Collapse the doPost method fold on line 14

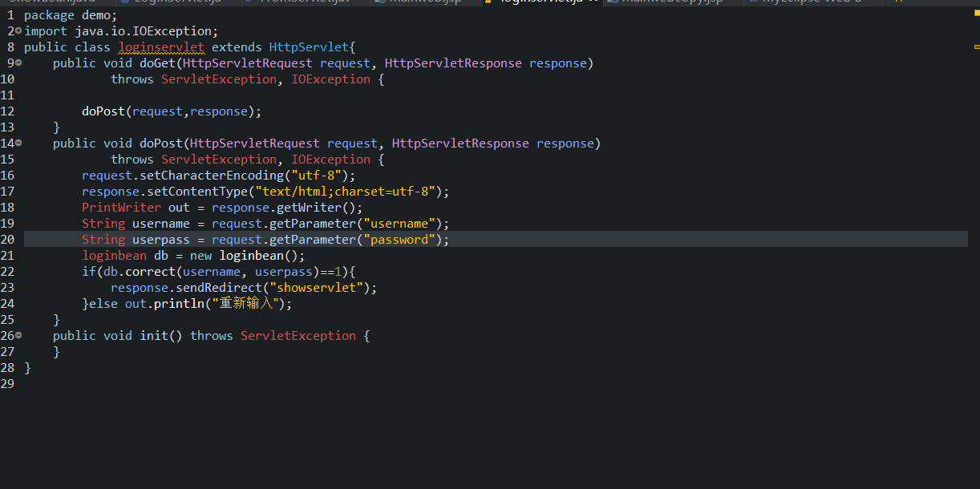click(18, 143)
